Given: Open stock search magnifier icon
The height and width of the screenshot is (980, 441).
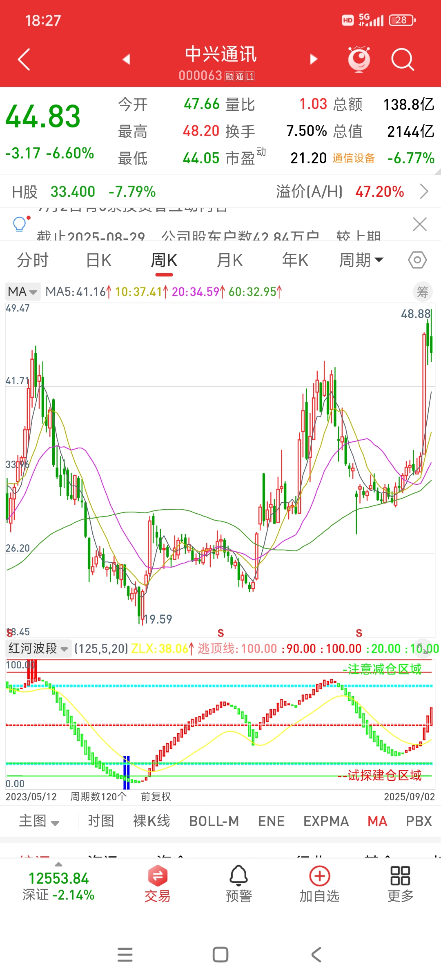Looking at the screenshot, I should click(x=403, y=60).
